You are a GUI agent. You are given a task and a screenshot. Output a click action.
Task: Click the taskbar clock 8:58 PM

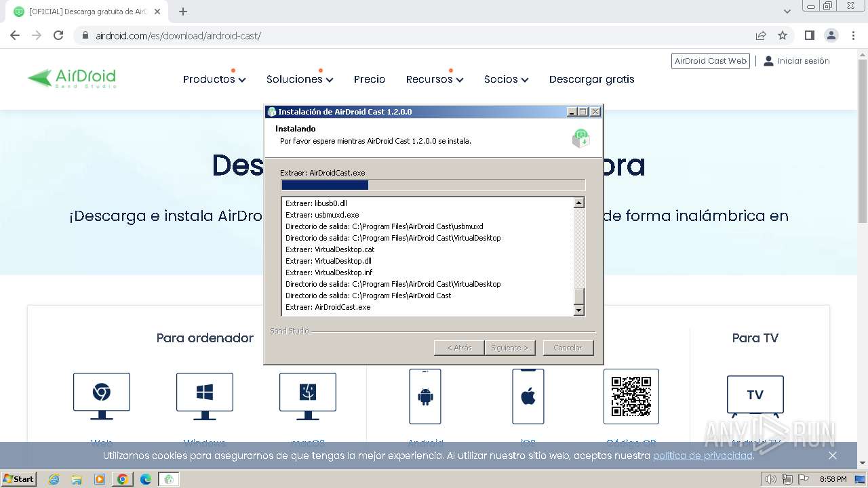[x=833, y=479]
